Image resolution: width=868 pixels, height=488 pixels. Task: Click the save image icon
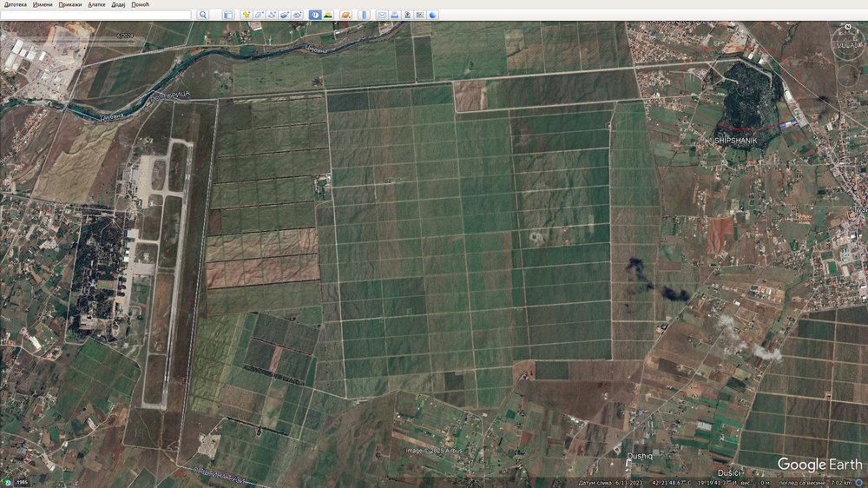coord(407,15)
